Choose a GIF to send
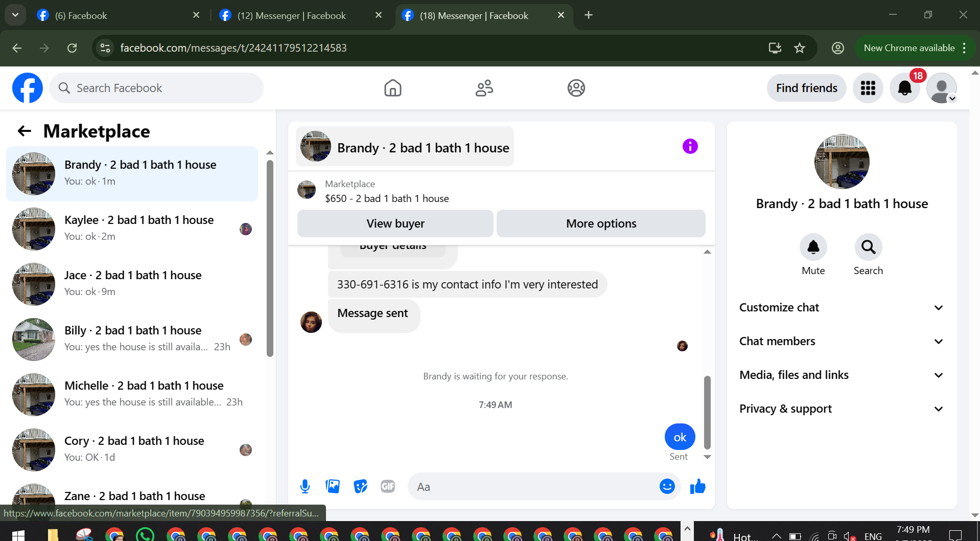Image resolution: width=980 pixels, height=541 pixels. pos(388,486)
